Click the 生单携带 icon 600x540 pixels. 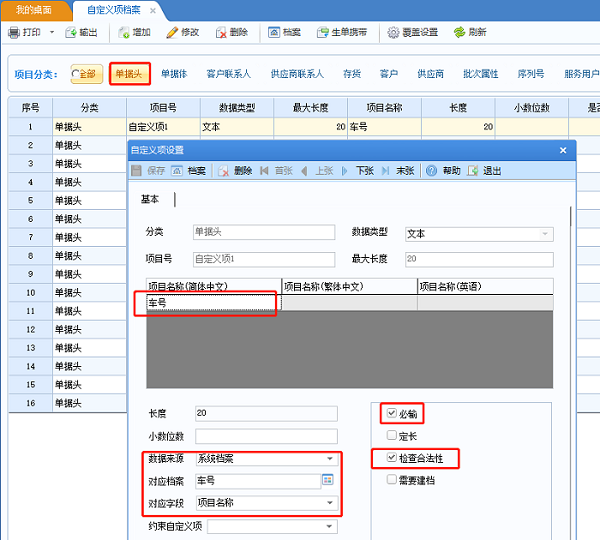point(323,33)
